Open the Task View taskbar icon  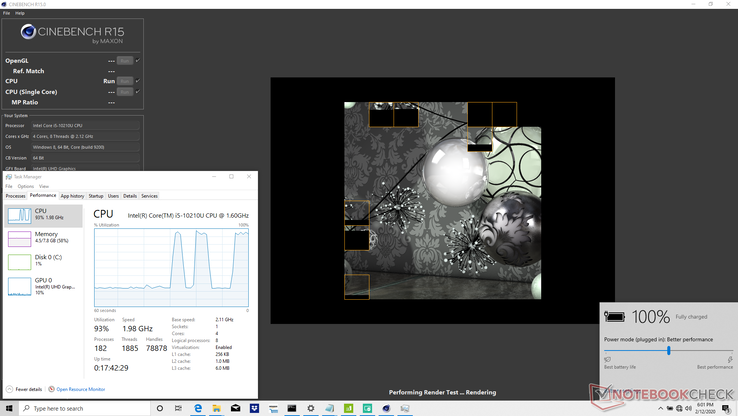[x=178, y=408]
